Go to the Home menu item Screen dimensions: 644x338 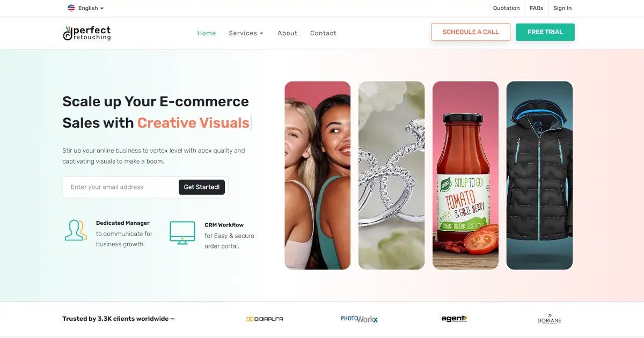[207, 33]
